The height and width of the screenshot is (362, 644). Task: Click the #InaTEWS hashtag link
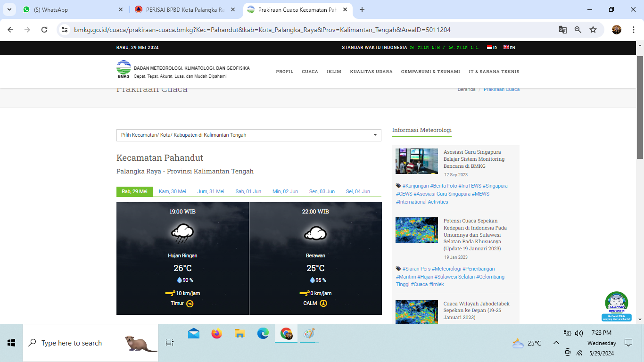click(469, 186)
